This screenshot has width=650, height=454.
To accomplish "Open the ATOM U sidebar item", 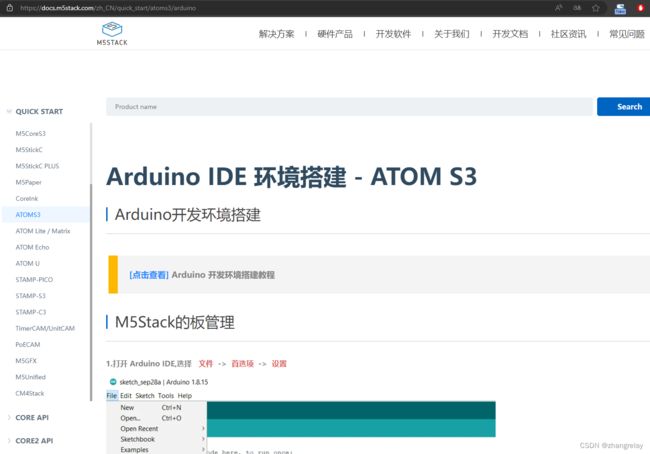I will (x=28, y=263).
